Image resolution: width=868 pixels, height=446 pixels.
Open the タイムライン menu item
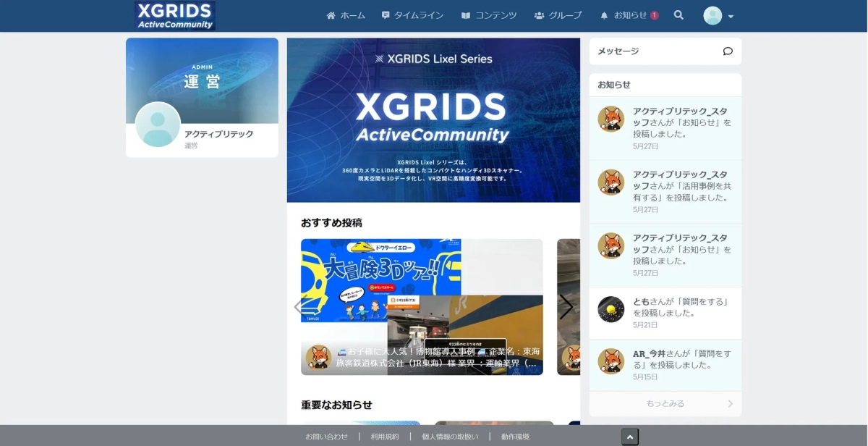tap(412, 15)
